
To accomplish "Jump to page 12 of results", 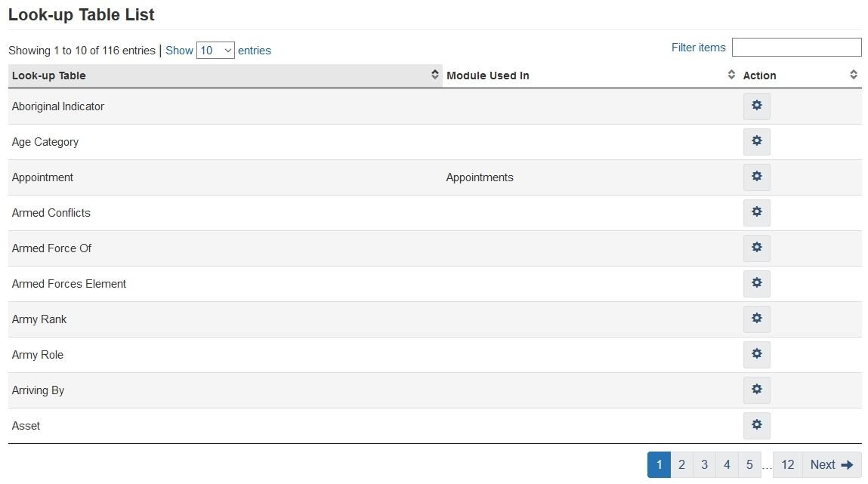I will [x=789, y=464].
